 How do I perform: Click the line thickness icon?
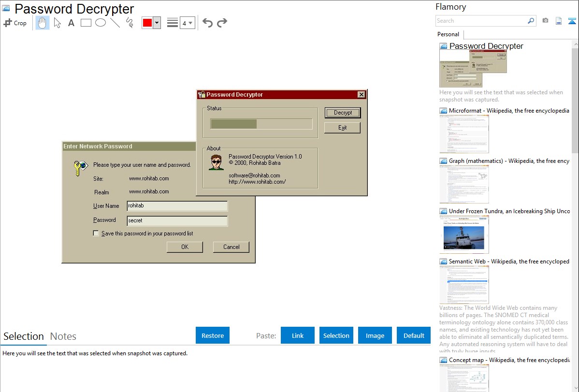coord(172,23)
